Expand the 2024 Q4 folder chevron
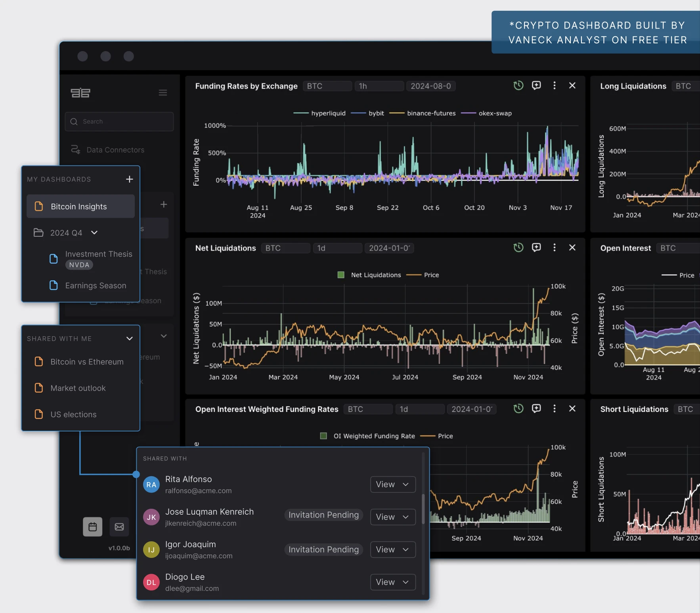The image size is (700, 613). tap(94, 233)
